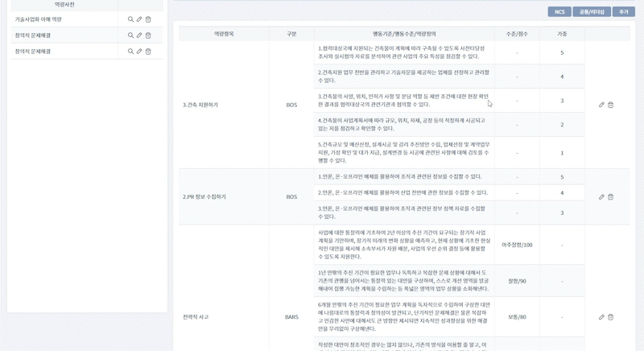The width and height of the screenshot is (644, 351).
Task: Click the 수준/점수 column header
Action: (517, 34)
